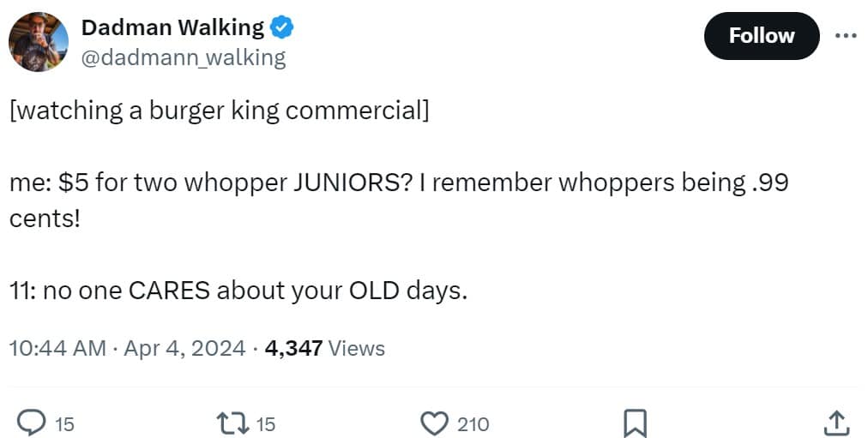The image size is (868, 438).
Task: Open the Apr 4, 2024 date link
Action: click(x=184, y=348)
